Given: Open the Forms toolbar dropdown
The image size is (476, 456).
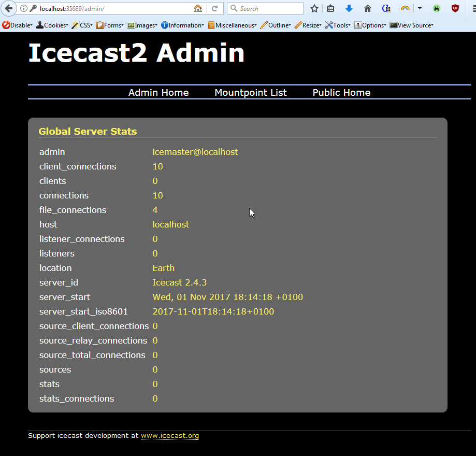Looking at the screenshot, I should pyautogui.click(x=110, y=25).
